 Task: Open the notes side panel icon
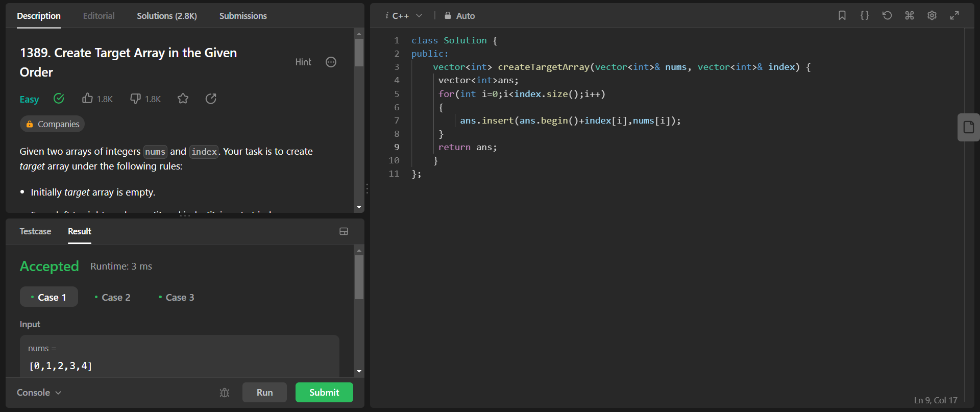point(969,127)
